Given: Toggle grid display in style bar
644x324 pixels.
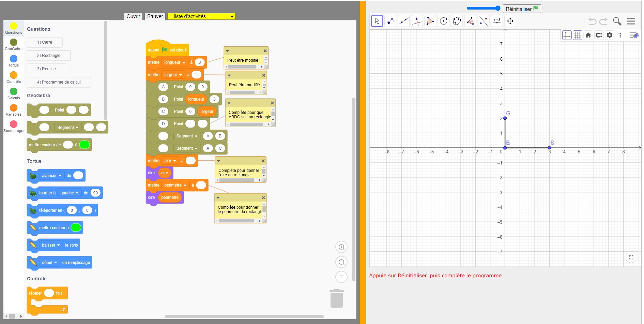Looking at the screenshot, I should point(578,35).
